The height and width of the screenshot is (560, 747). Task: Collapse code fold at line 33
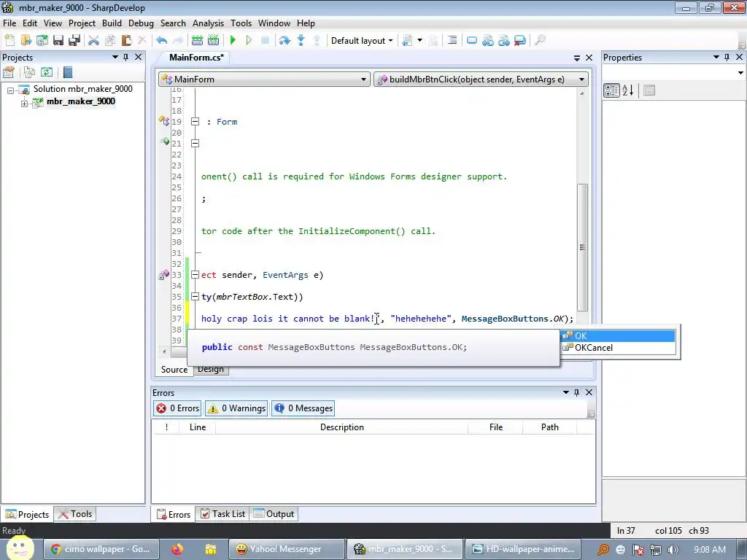195,275
